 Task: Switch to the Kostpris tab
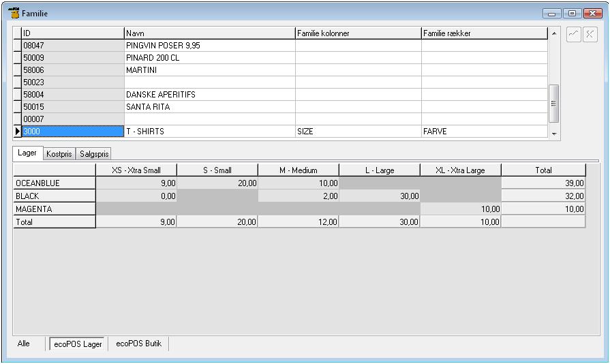(x=59, y=154)
